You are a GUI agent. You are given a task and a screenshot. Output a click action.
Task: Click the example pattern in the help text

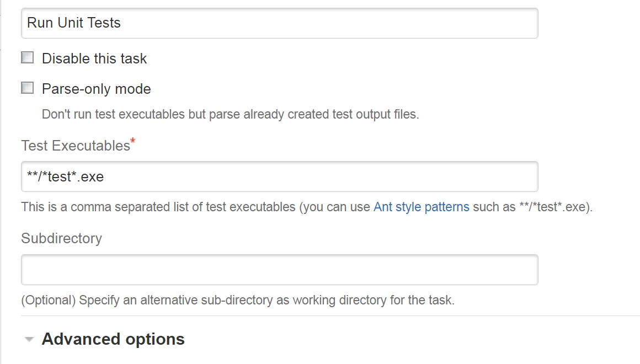point(552,207)
